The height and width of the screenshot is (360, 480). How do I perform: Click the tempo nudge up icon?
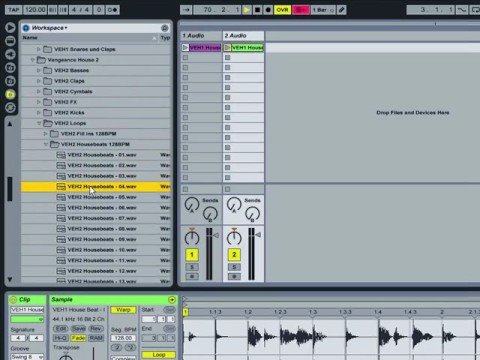(63, 10)
